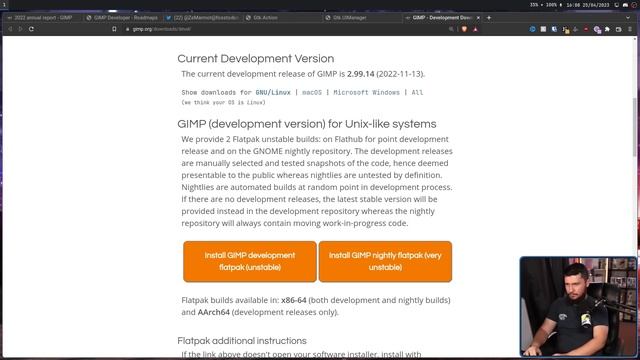Viewport: 640px width, 360px height.
Task: Open the browser main menu icon
Action: tap(630, 29)
